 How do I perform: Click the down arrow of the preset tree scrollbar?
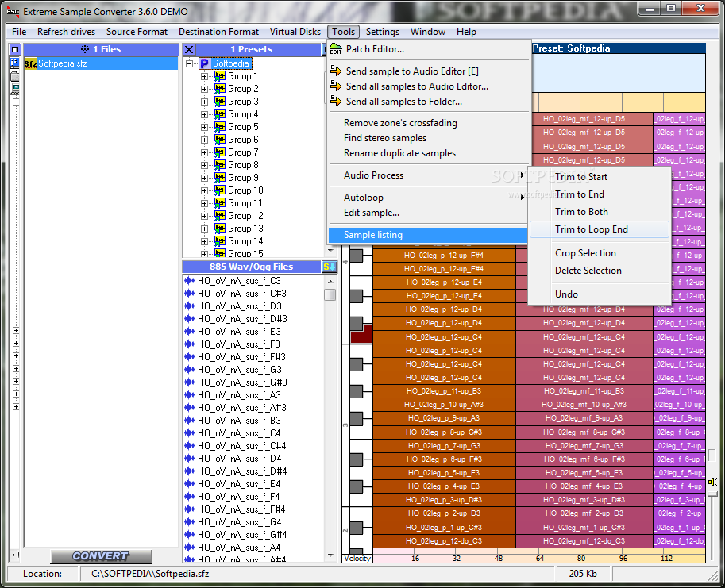[x=330, y=250]
